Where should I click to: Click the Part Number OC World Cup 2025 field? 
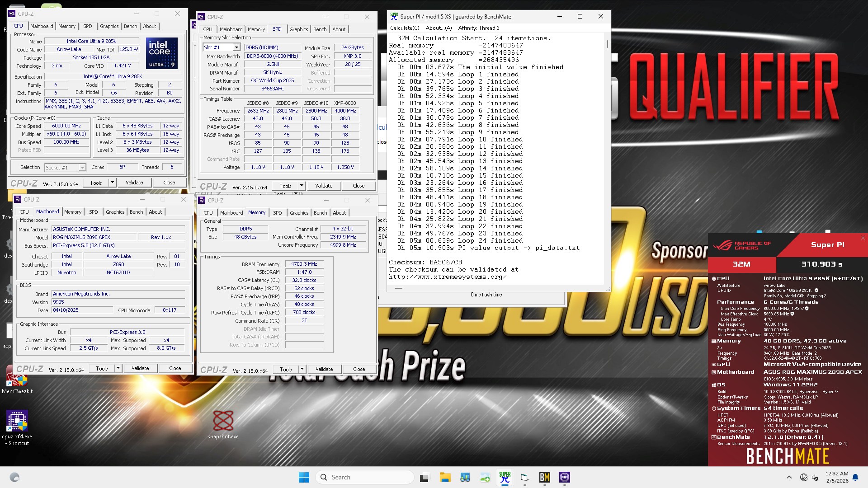(273, 80)
